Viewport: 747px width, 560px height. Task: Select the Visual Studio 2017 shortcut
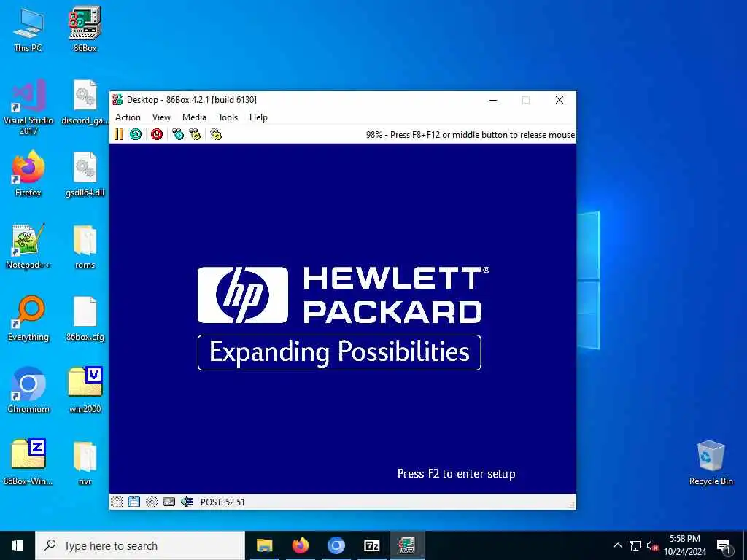tap(28, 107)
